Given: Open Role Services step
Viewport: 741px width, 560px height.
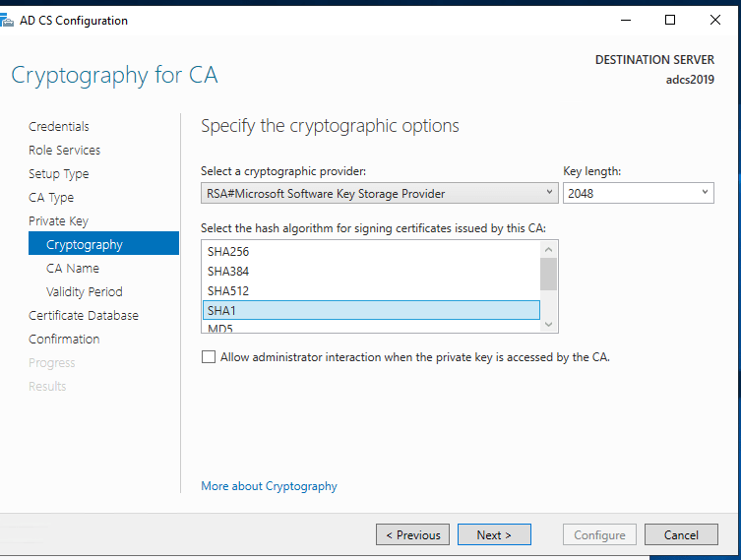Looking at the screenshot, I should tap(64, 150).
